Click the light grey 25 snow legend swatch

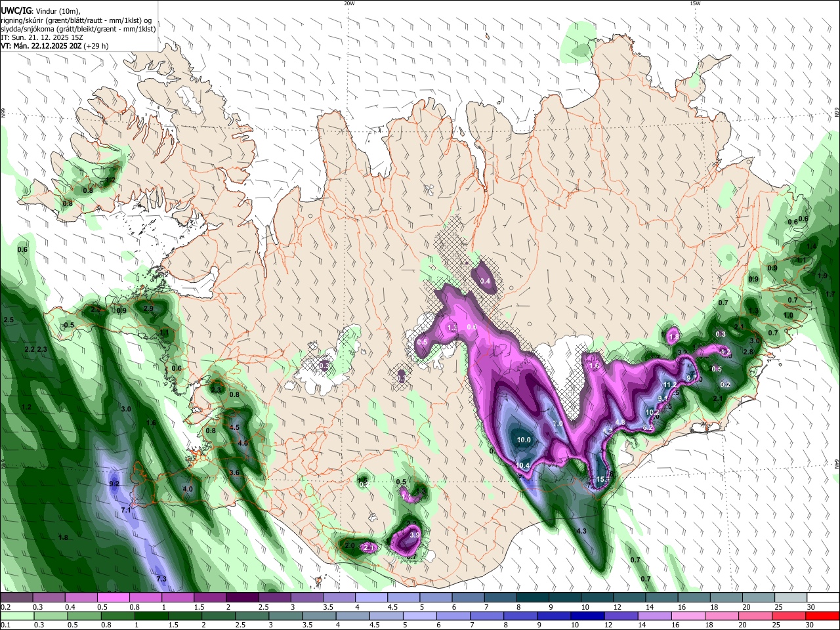click(x=790, y=598)
